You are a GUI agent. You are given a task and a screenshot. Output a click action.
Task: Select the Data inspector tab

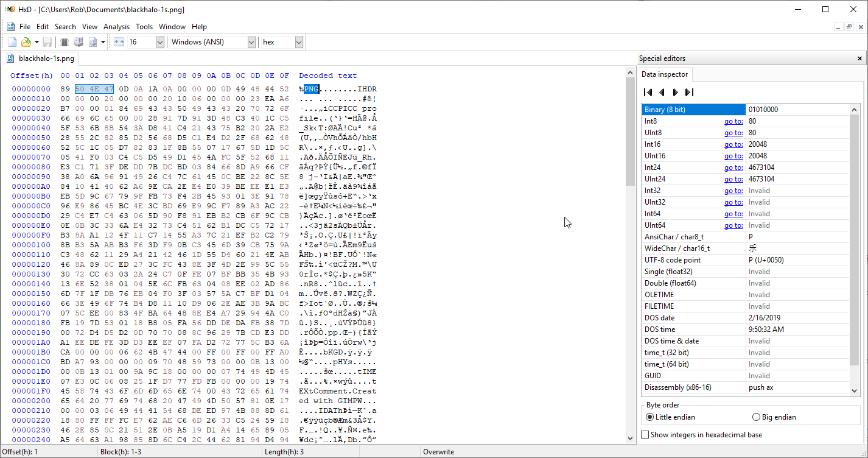click(x=665, y=74)
